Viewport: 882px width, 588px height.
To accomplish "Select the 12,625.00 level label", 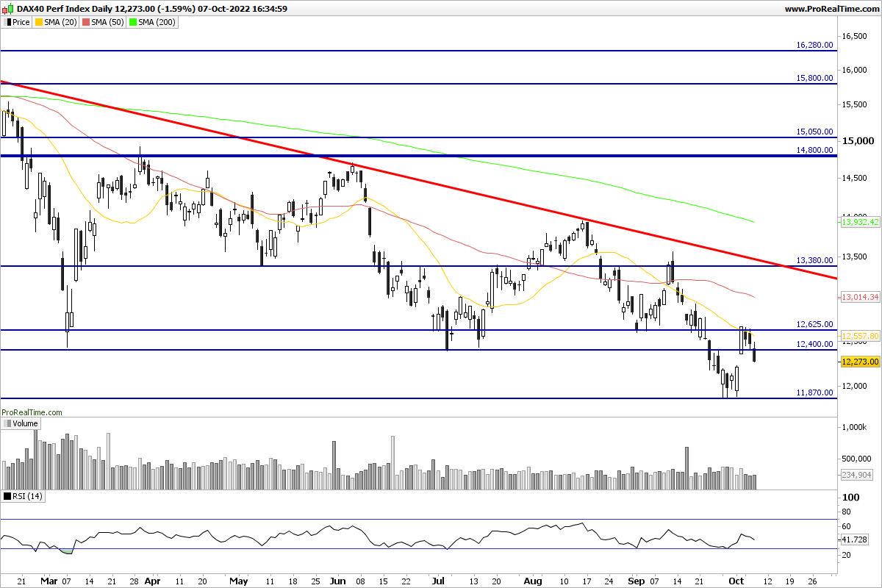I will (x=815, y=324).
